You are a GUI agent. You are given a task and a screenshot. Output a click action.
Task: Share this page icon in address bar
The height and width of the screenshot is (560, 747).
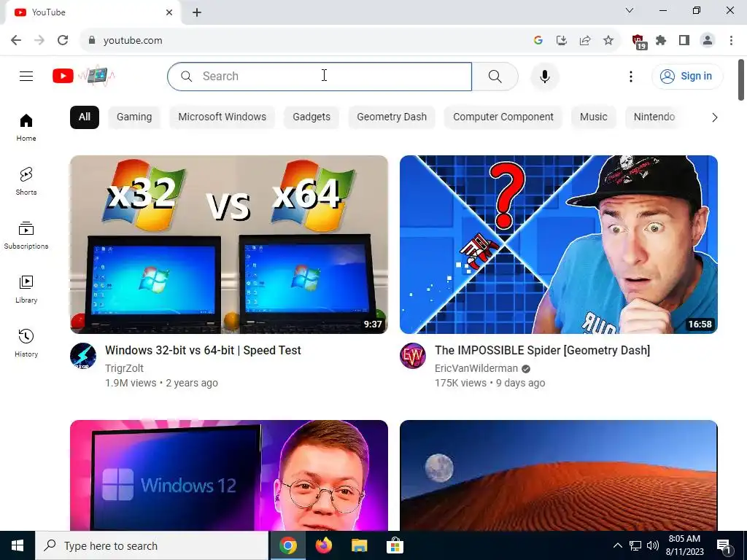coord(585,41)
